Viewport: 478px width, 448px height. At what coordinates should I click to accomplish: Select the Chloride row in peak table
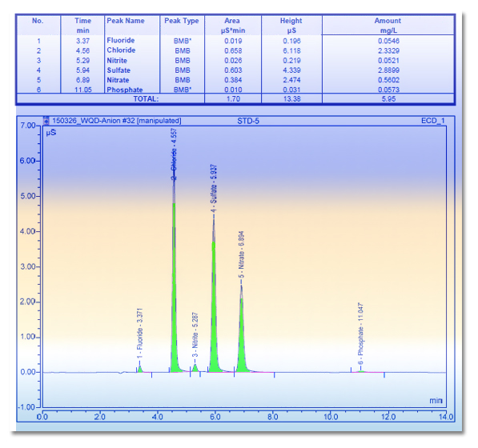[235, 50]
